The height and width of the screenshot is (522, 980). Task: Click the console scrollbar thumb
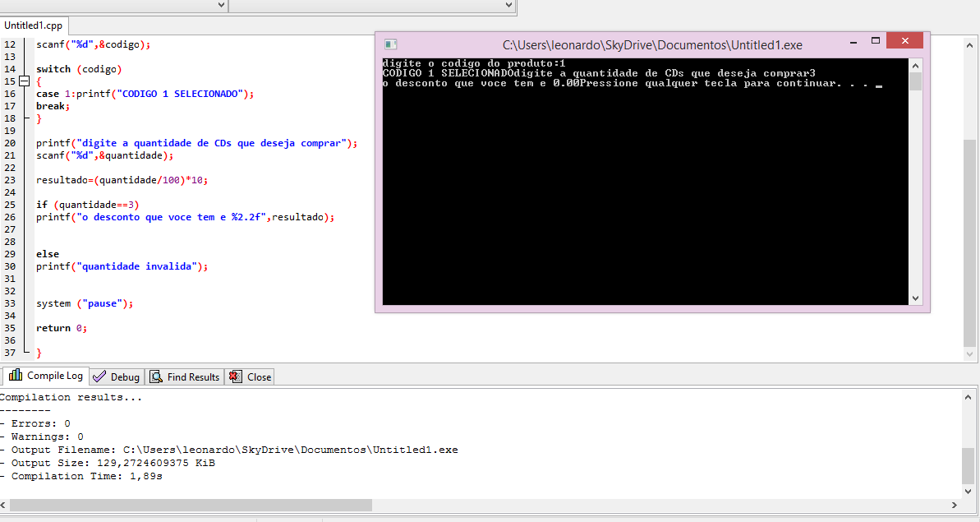point(915,82)
